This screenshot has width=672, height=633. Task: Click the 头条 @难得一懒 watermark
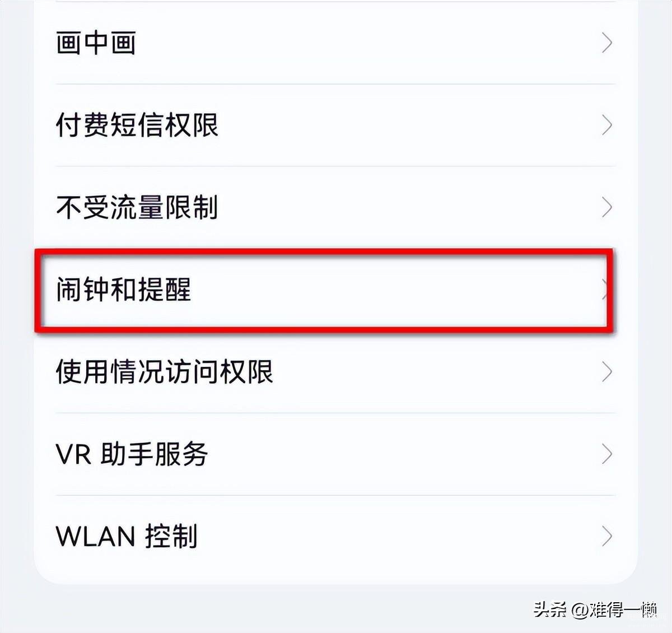(595, 609)
